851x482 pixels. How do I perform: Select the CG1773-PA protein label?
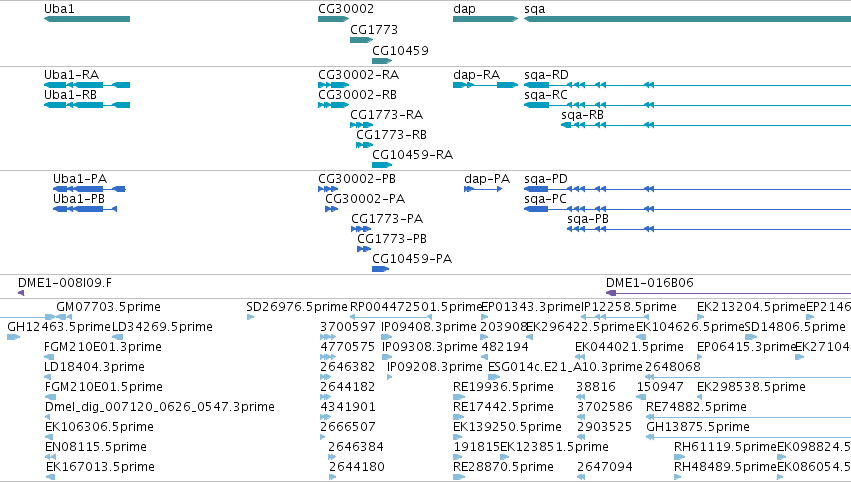click(x=387, y=219)
